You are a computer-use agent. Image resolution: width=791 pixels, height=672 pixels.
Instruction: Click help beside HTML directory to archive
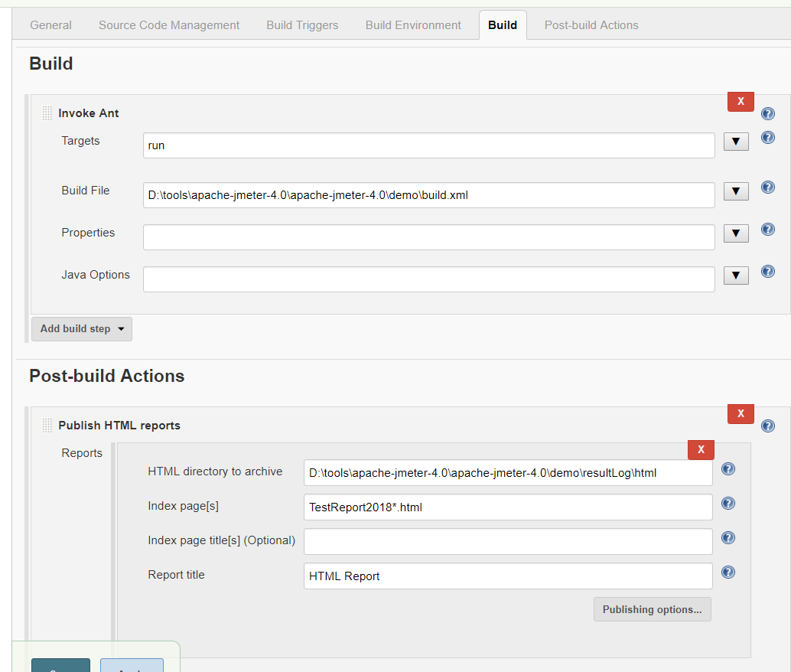(x=728, y=468)
